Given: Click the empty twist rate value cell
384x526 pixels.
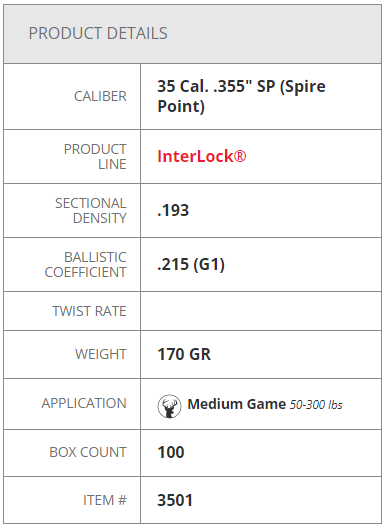Looking at the screenshot, I should (261, 311).
